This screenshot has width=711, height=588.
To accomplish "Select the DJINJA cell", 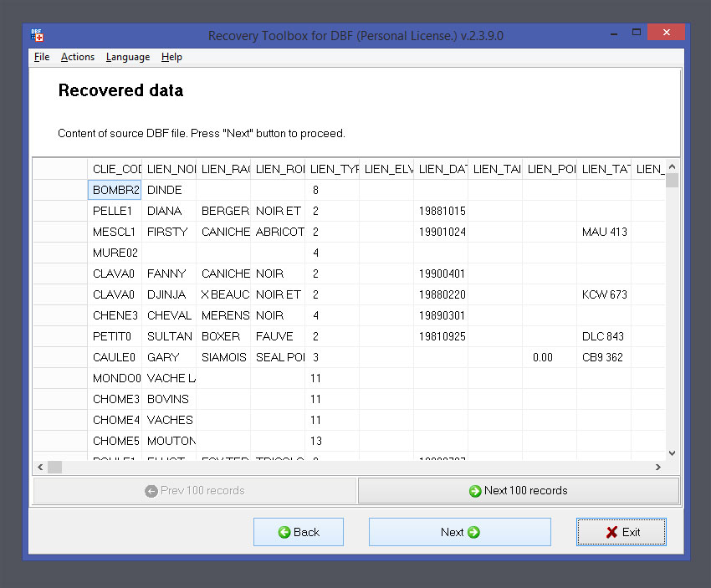I will 169,294.
